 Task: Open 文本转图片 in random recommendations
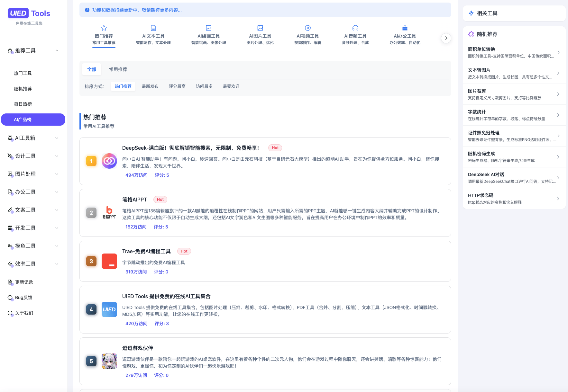(x=514, y=73)
